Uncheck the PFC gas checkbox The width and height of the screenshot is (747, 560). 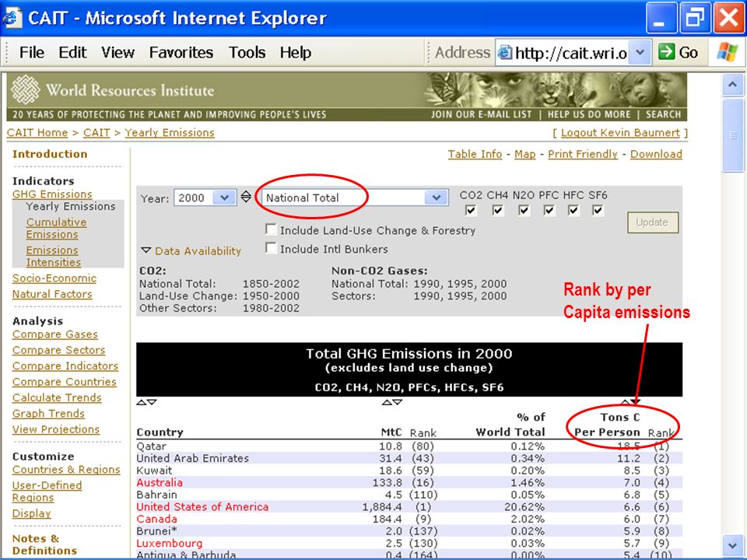pyautogui.click(x=549, y=210)
